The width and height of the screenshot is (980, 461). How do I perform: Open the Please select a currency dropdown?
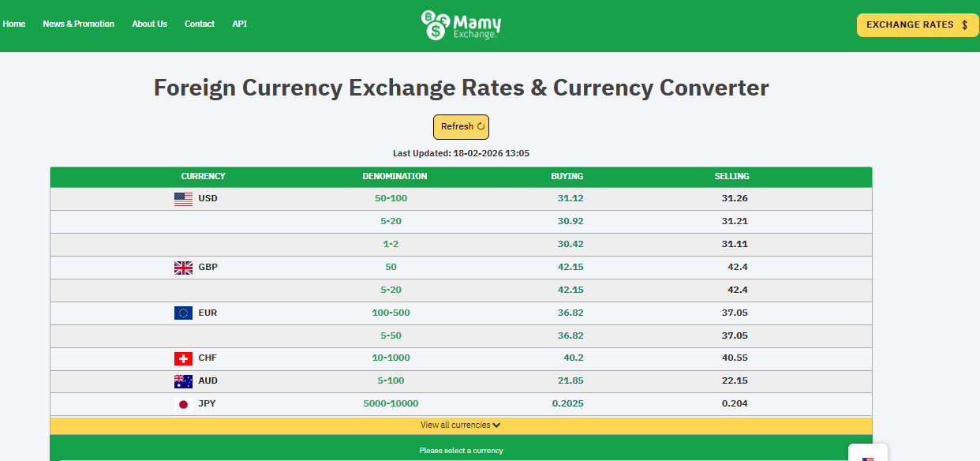point(461,451)
